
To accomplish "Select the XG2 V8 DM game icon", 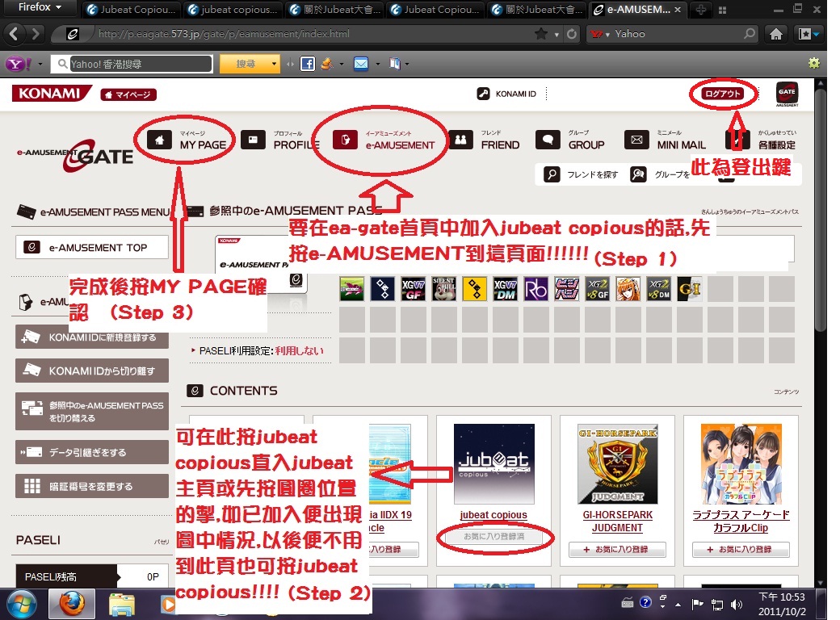I will click(659, 289).
